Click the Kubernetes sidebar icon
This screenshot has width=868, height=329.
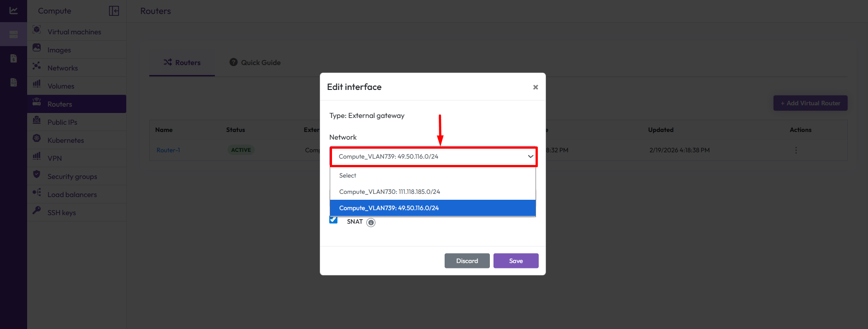(37, 138)
